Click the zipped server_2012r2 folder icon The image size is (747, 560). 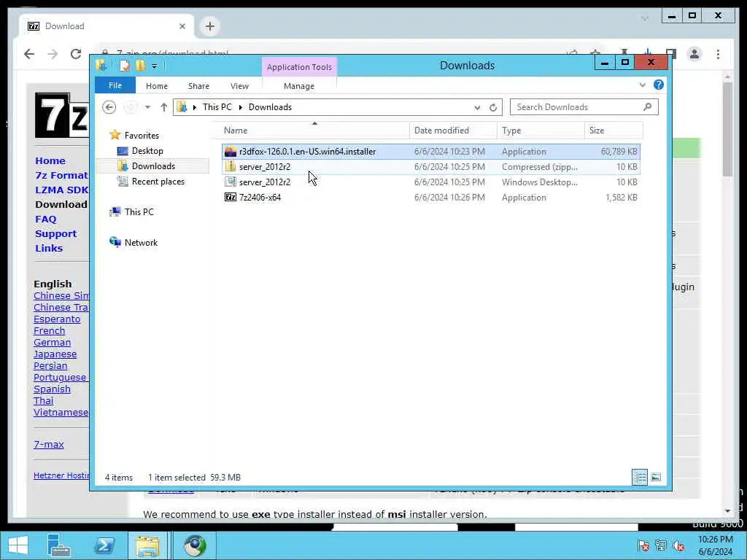pos(231,167)
